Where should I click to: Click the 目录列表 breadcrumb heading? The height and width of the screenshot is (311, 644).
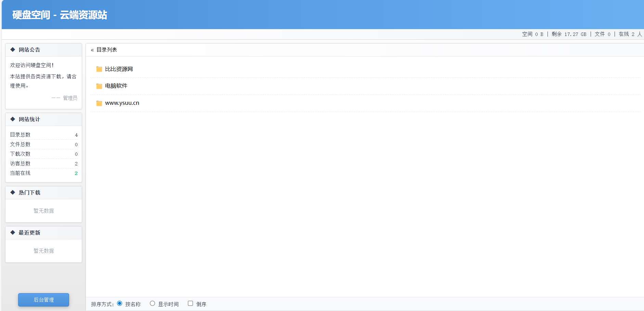click(x=107, y=50)
